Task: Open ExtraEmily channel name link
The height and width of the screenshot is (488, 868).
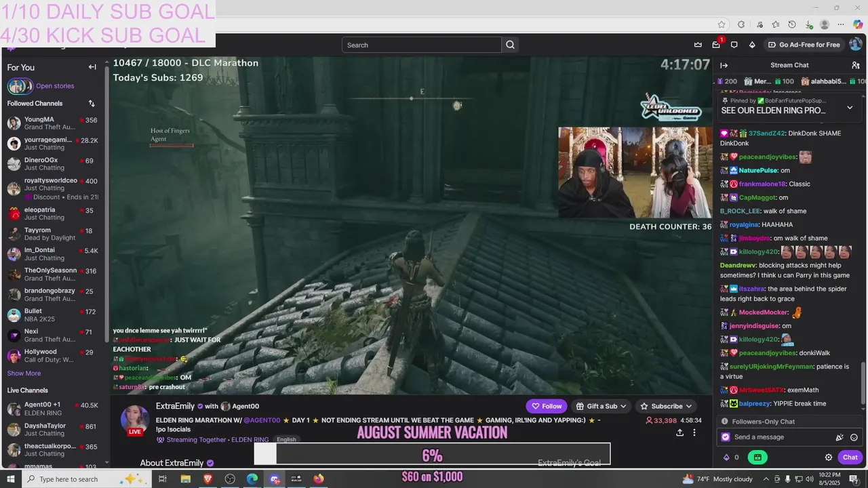Action: click(175, 406)
